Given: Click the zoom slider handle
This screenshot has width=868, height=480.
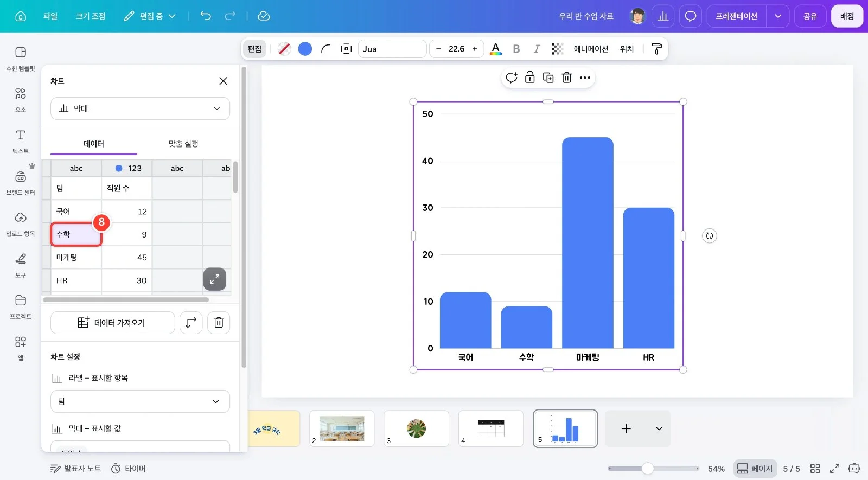Looking at the screenshot, I should (647, 469).
